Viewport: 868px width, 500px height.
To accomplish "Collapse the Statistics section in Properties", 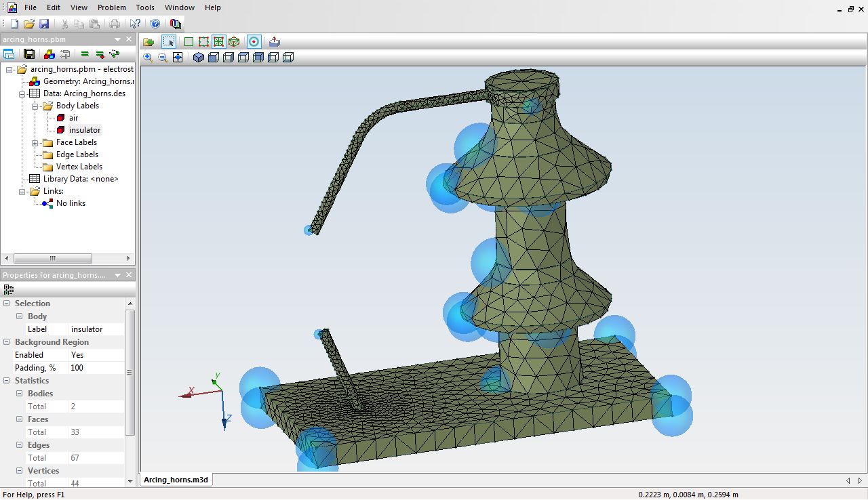I will pyautogui.click(x=6, y=381).
